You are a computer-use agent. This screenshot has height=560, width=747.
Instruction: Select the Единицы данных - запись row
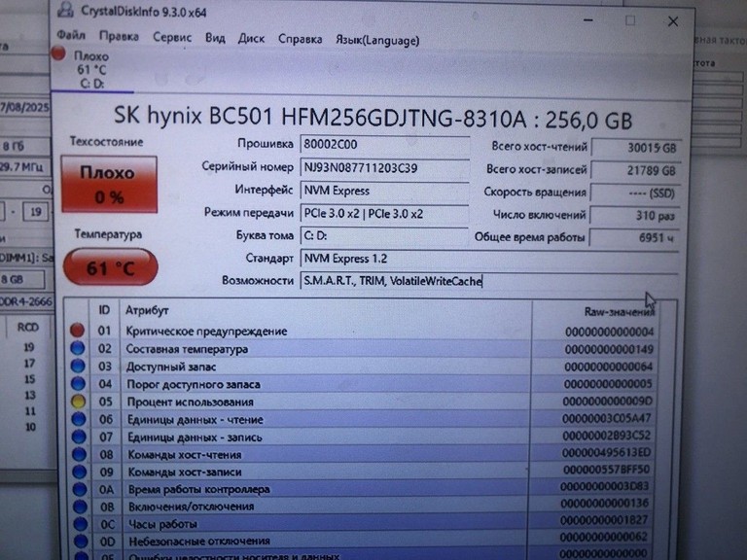(x=362, y=437)
